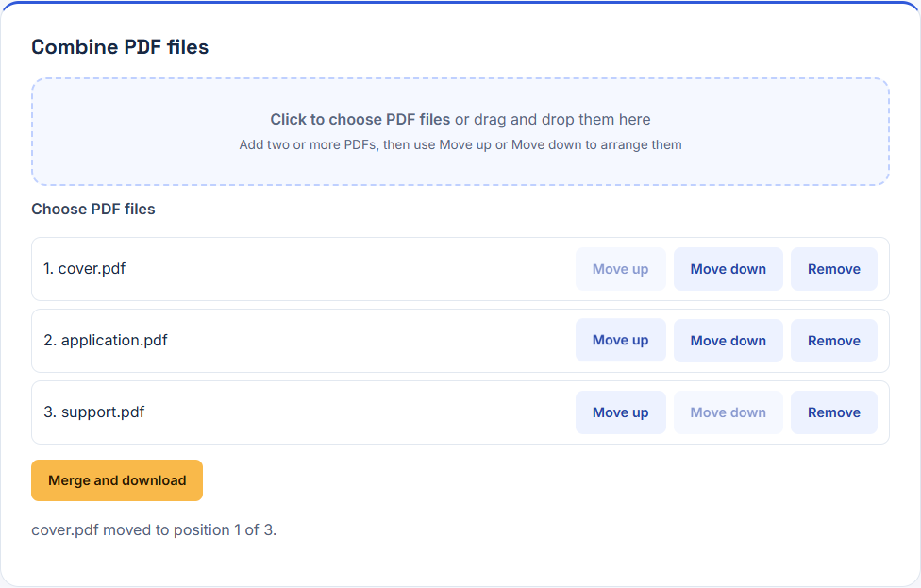Select the '1. cover.pdf' file name
Image resolution: width=921 pixels, height=588 pixels.
click(x=84, y=268)
